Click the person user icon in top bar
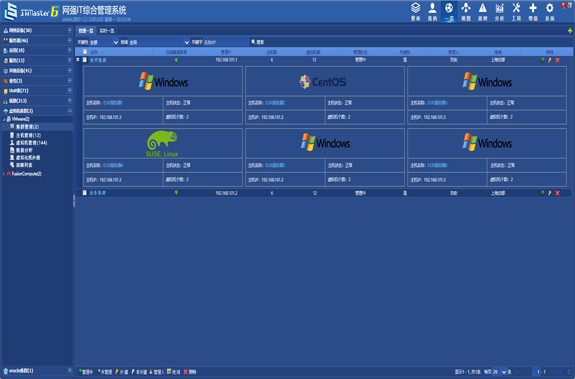575x379 pixels. point(432,11)
